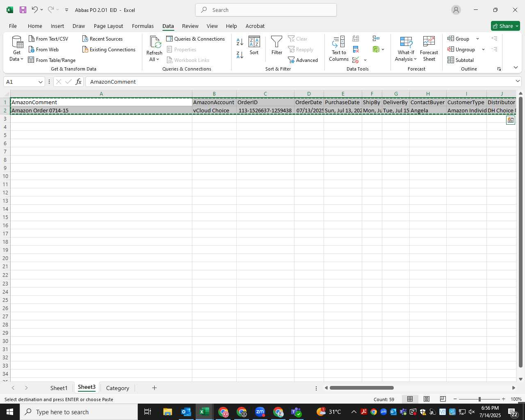The height and width of the screenshot is (420, 525).
Task: Click zoom out minus button
Action: [455, 399]
